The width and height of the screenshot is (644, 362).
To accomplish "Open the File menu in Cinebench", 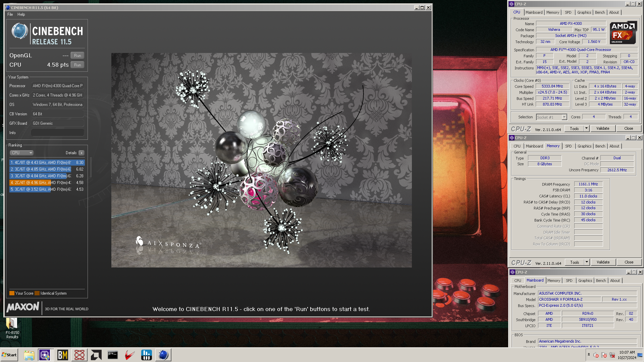I will coord(10,14).
